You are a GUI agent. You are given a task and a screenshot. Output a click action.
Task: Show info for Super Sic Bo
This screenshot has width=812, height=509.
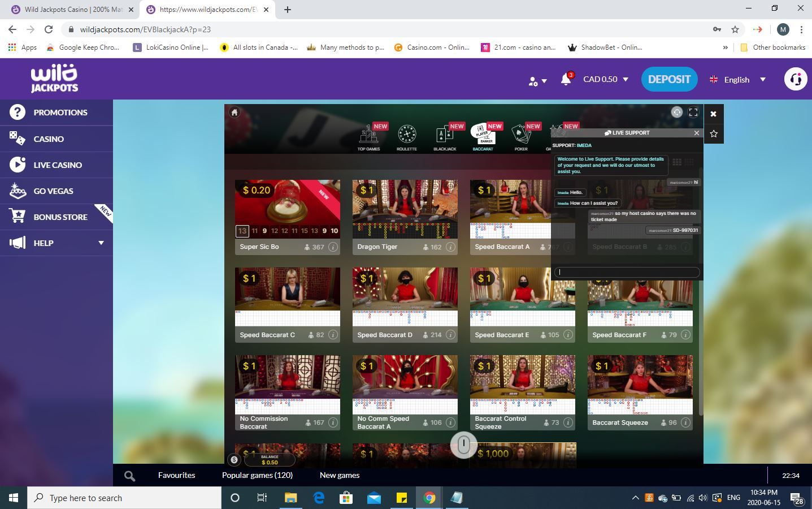point(333,247)
